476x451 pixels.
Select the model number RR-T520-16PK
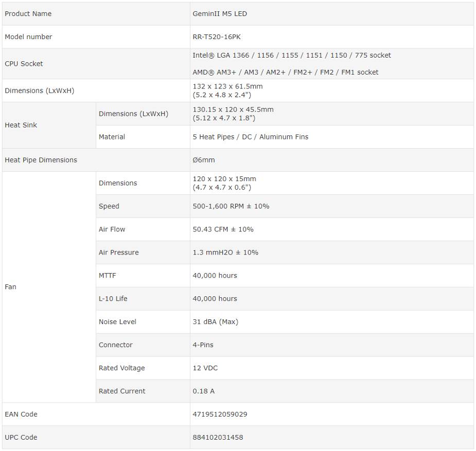tap(216, 37)
